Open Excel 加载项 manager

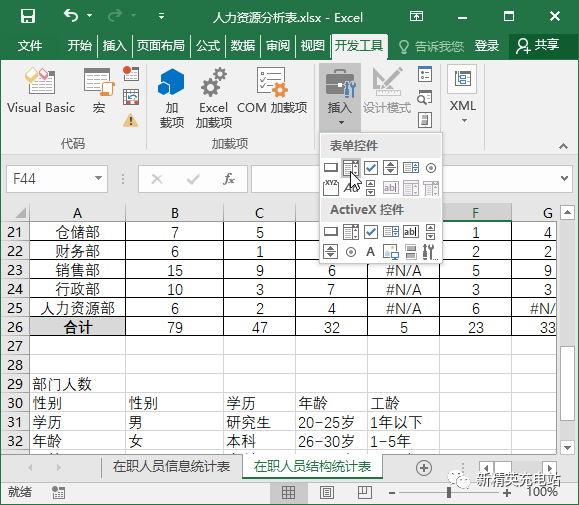[214, 98]
